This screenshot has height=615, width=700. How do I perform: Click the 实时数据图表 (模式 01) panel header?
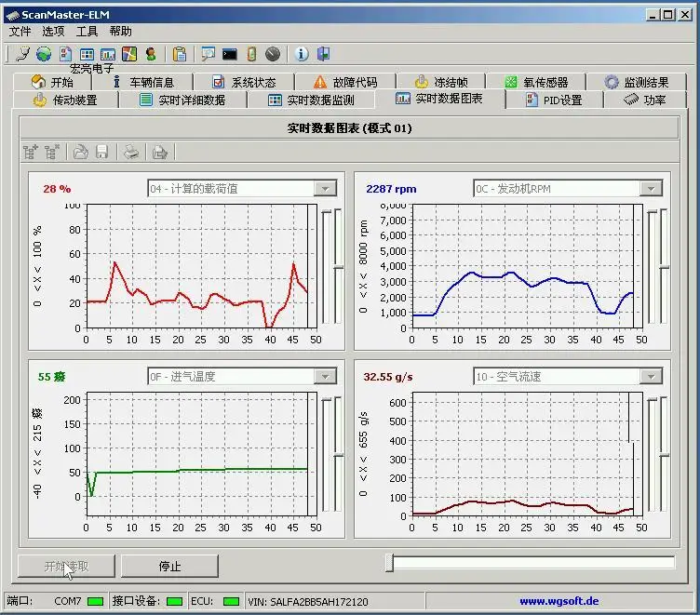pyautogui.click(x=349, y=128)
